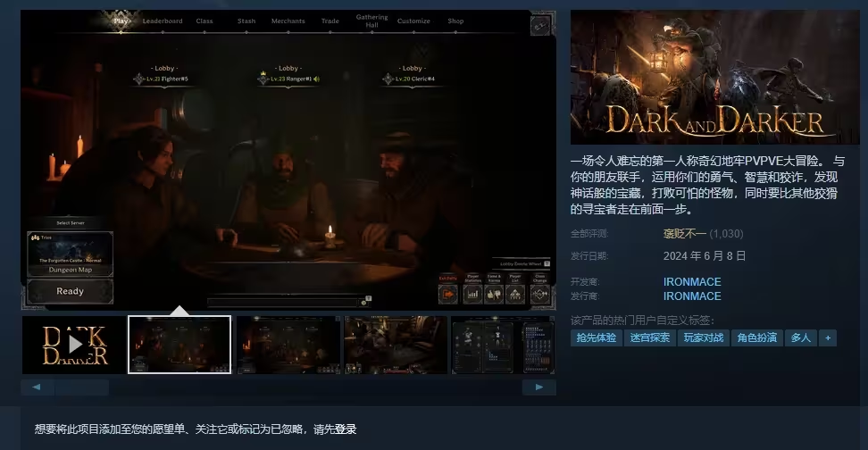Click the Lobby Emote Wheel key icon
Screen dimensions: 868x450
click(x=547, y=264)
